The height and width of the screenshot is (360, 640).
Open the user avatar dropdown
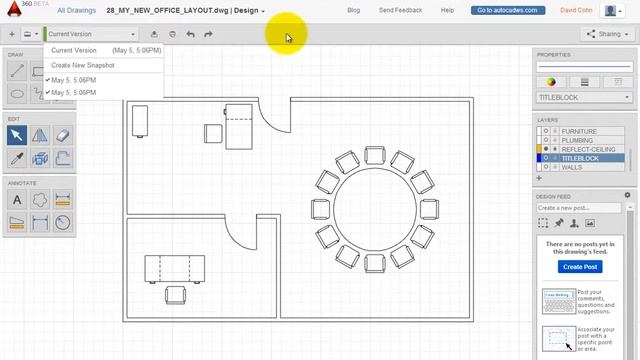[613, 11]
